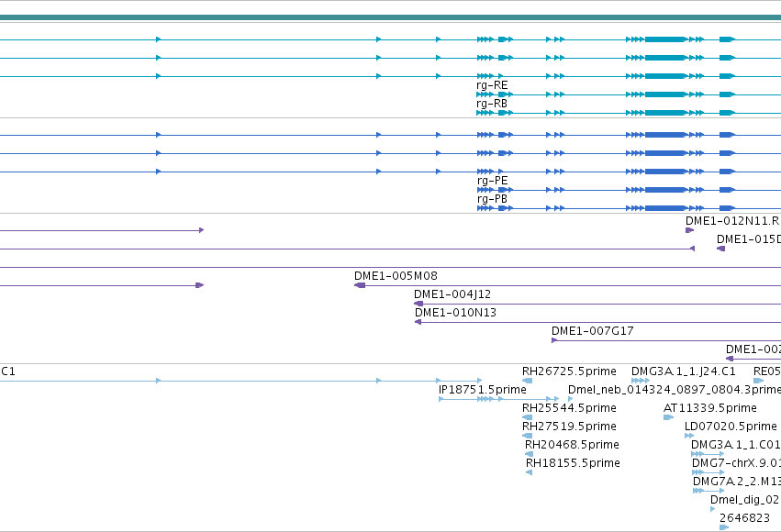This screenshot has width=781, height=532.
Task: Click the DME1-012N11.R purple arrow glyph
Action: pyautogui.click(x=689, y=230)
